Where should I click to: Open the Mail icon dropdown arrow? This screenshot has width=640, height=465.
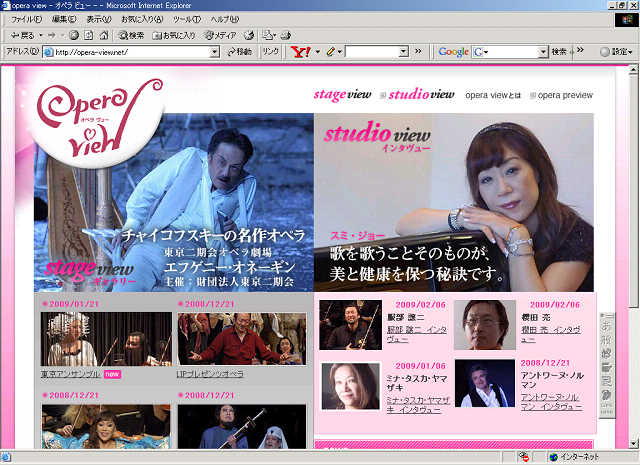[275, 36]
